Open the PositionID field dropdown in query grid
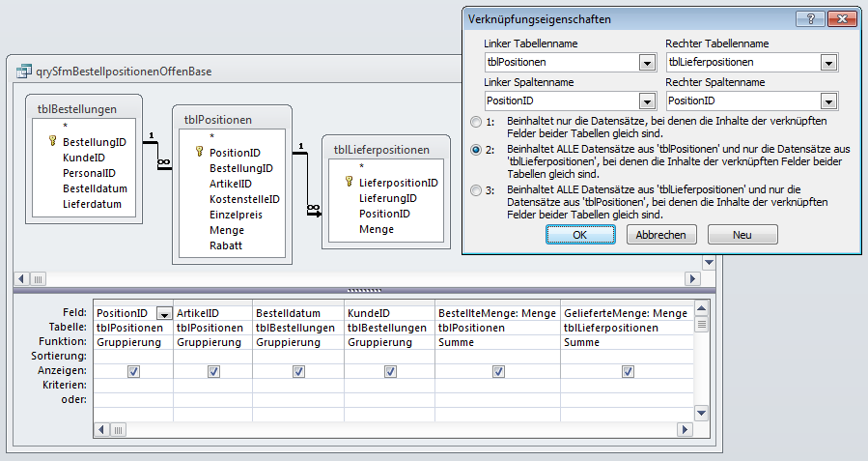868x461 pixels. click(x=164, y=313)
